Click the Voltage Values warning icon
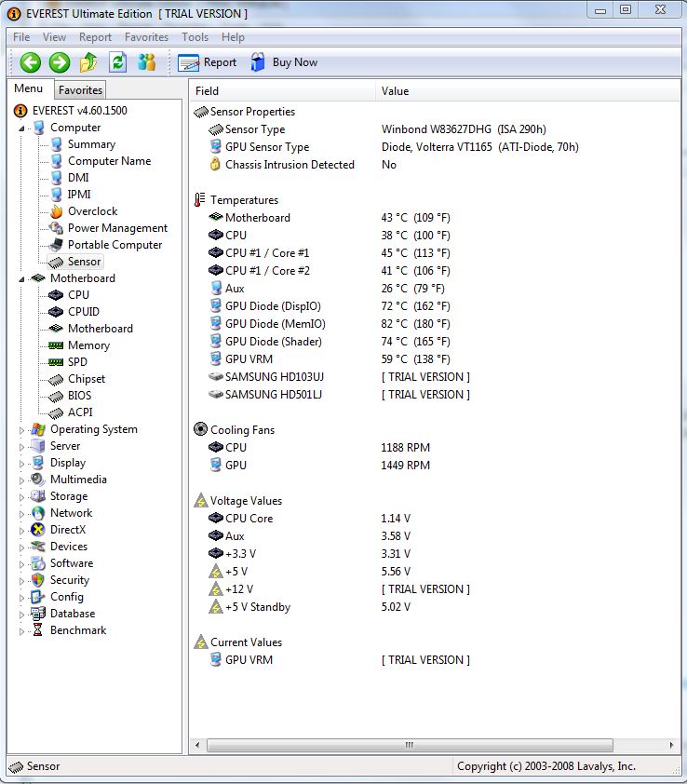 click(200, 500)
